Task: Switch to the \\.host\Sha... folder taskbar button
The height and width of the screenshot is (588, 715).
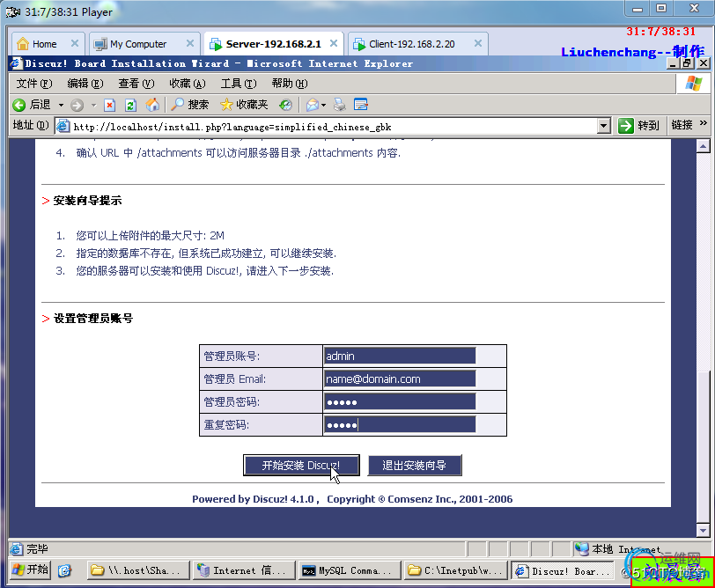Action: tap(138, 570)
